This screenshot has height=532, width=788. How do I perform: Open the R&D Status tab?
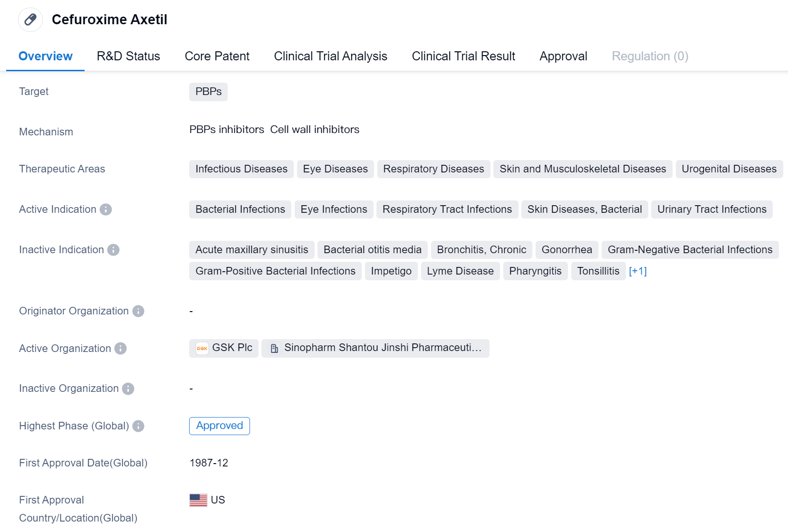tap(128, 56)
